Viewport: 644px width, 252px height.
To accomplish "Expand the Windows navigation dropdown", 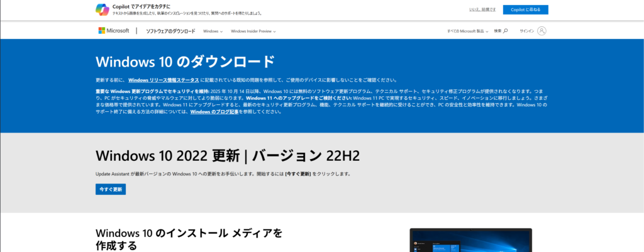I will (213, 31).
